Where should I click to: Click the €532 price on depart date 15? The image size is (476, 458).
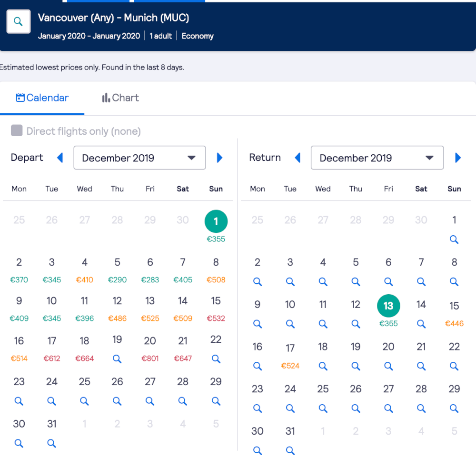(x=216, y=319)
